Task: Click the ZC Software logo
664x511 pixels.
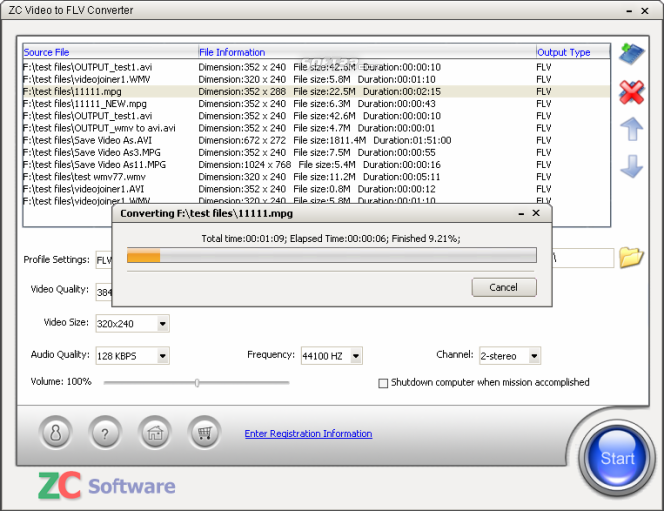Action: (x=107, y=486)
